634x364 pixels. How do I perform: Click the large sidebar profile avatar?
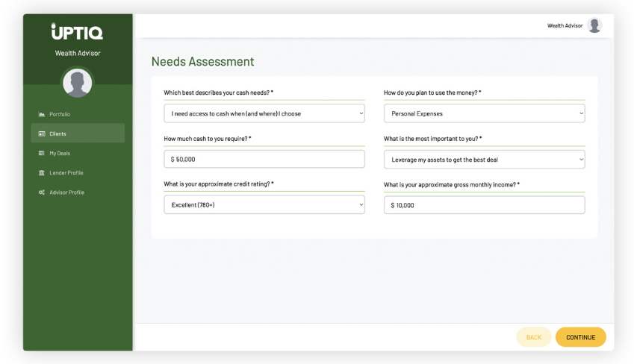click(x=77, y=83)
